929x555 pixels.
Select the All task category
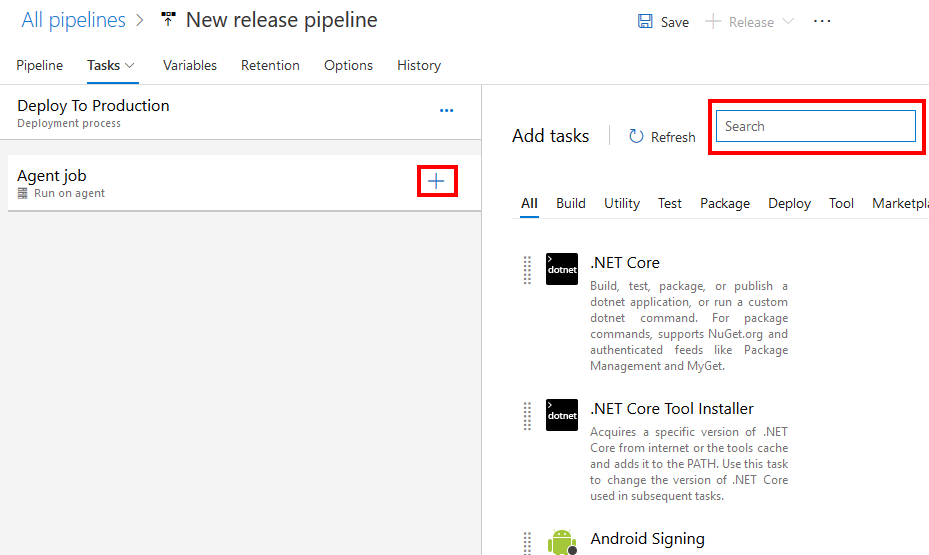tap(529, 203)
